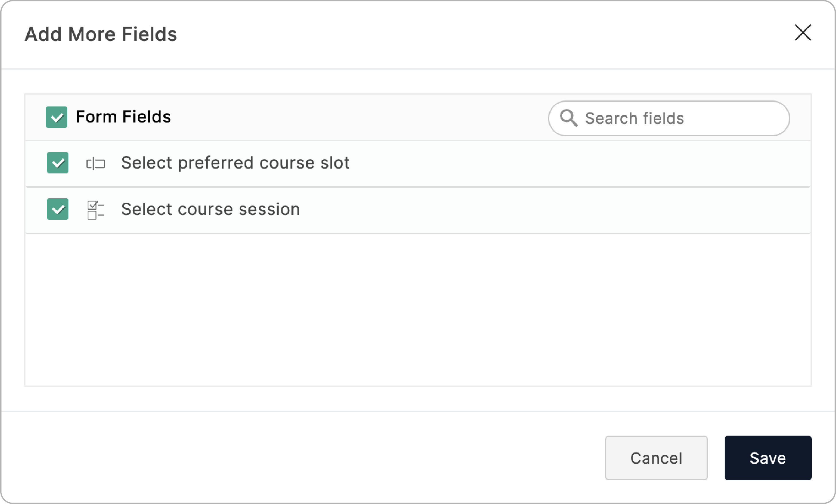Click the empty footer area left of Cancel

tap(305, 458)
